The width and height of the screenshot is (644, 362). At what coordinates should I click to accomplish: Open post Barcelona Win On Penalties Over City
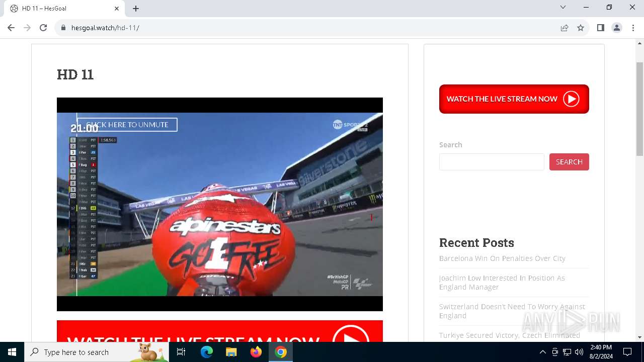tap(502, 258)
